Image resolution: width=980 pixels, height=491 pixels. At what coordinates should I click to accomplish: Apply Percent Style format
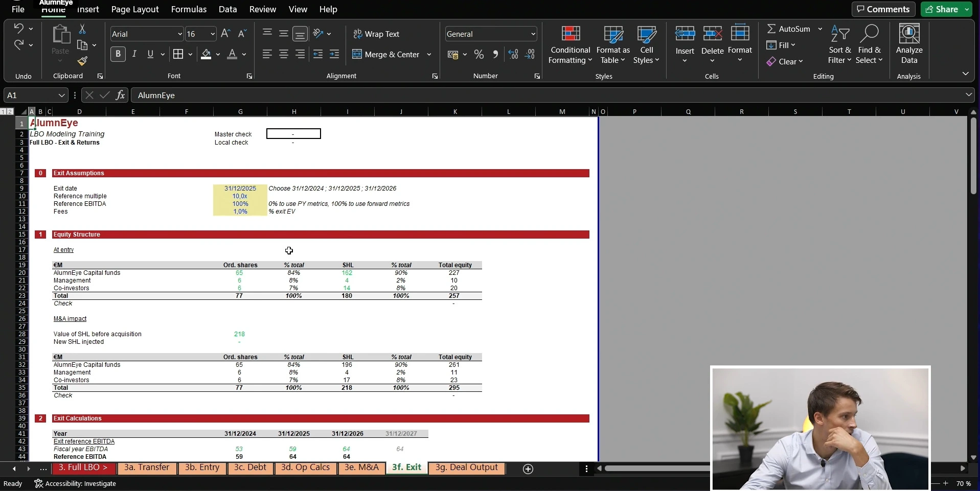[x=479, y=54]
